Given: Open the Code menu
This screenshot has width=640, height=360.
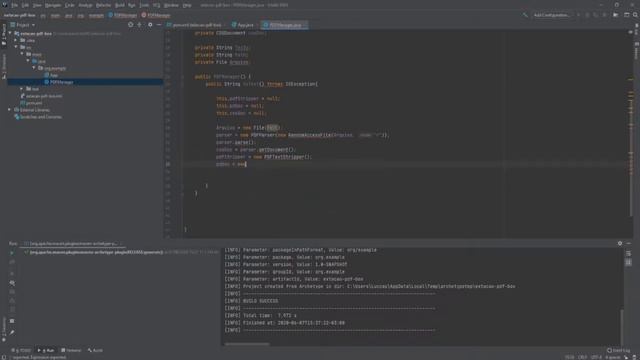Looking at the screenshot, I should point(70,5).
